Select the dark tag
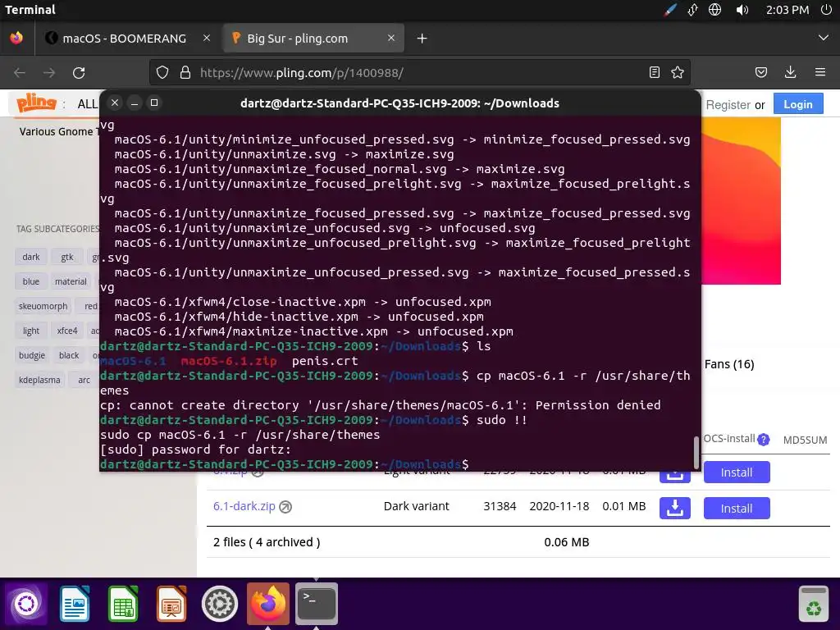 click(x=31, y=257)
